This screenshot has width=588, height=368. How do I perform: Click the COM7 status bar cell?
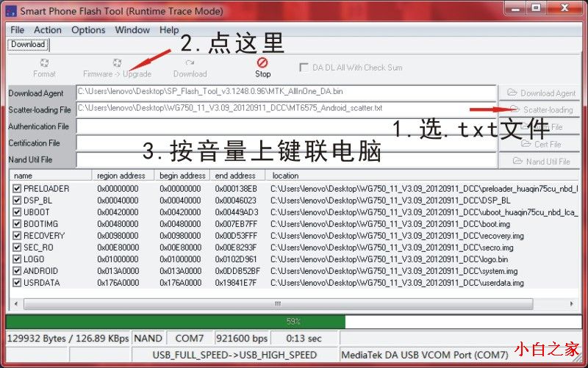click(x=190, y=339)
